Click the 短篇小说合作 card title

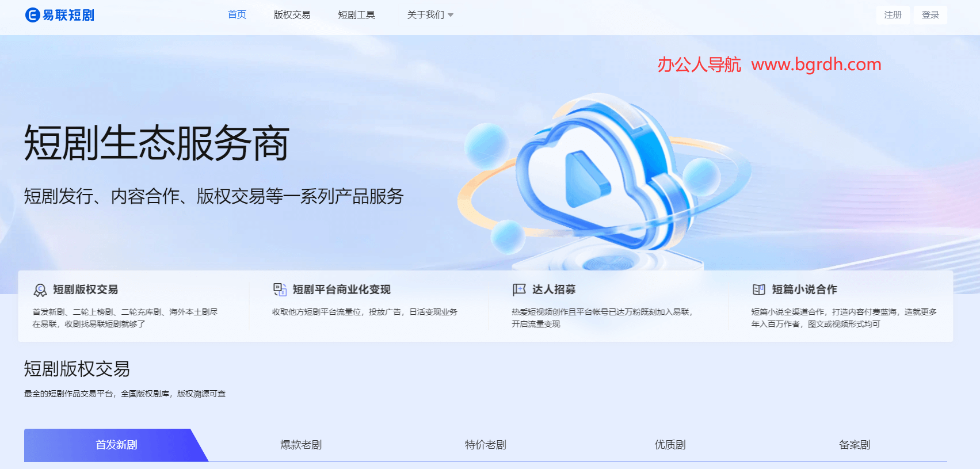click(x=804, y=289)
